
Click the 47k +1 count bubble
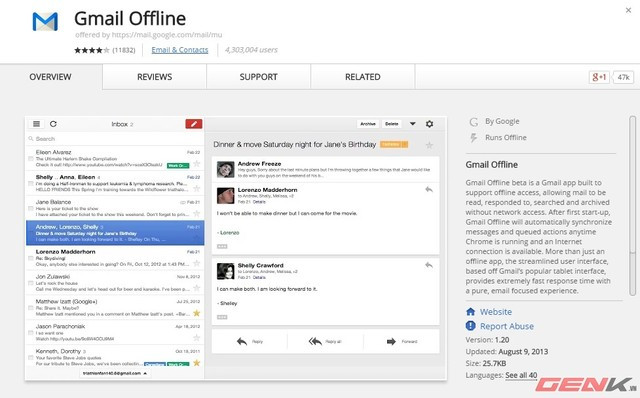[x=623, y=77]
